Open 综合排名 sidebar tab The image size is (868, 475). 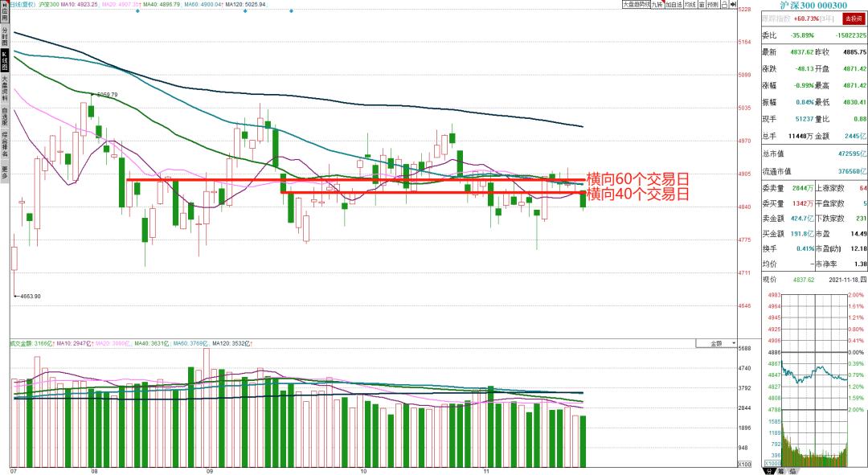point(5,143)
